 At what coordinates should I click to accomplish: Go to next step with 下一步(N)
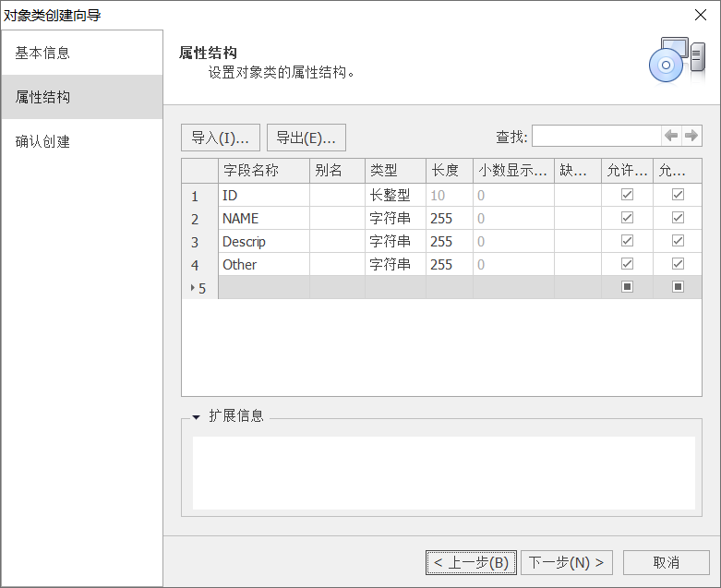(568, 562)
